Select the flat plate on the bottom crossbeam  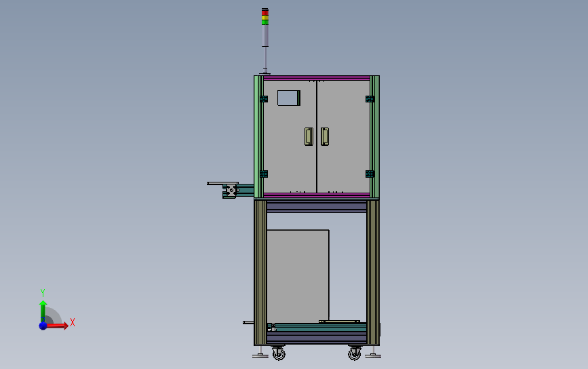[x=339, y=322]
